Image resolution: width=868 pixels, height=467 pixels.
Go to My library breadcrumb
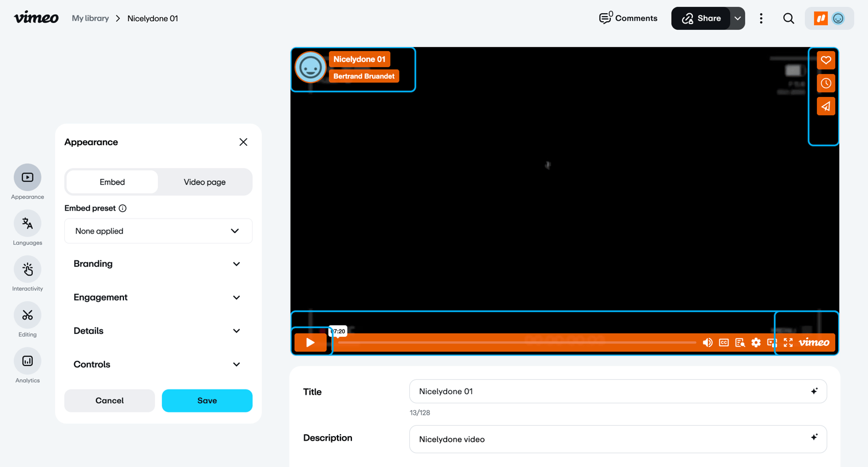[x=90, y=18]
